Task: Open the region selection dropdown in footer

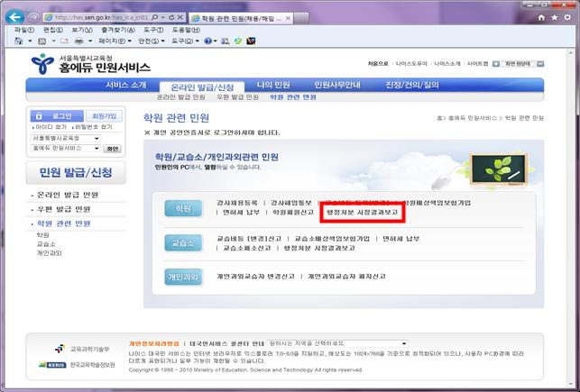Action: (x=337, y=343)
